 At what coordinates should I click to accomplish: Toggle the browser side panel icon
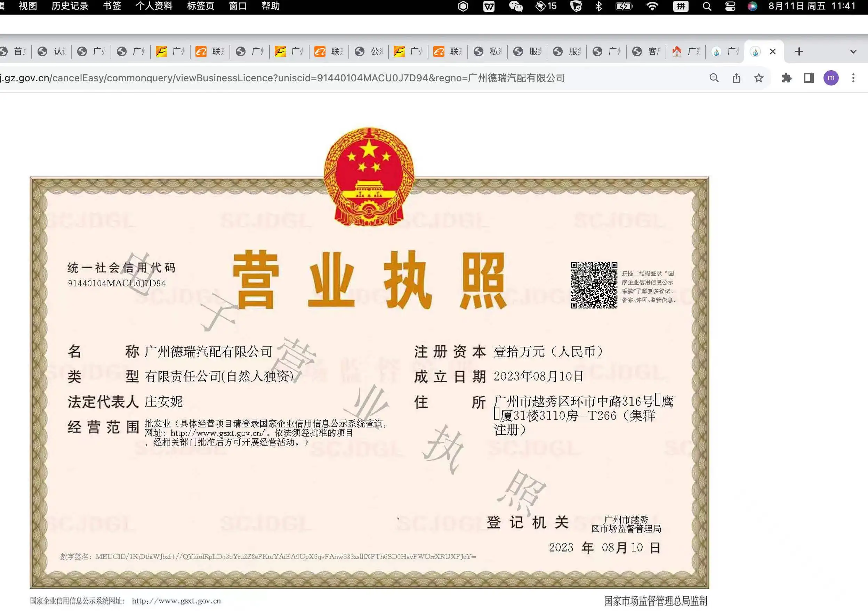(x=809, y=78)
